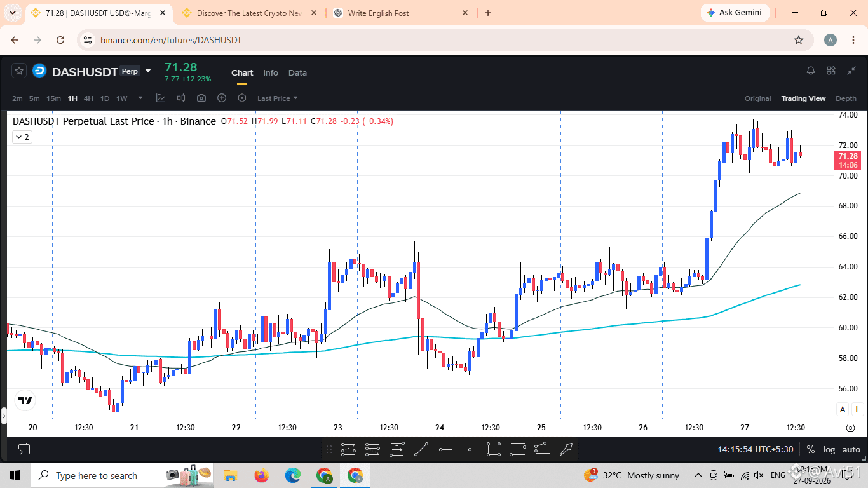
Task: Open the chart screenshot camera tool
Action: click(x=201, y=98)
